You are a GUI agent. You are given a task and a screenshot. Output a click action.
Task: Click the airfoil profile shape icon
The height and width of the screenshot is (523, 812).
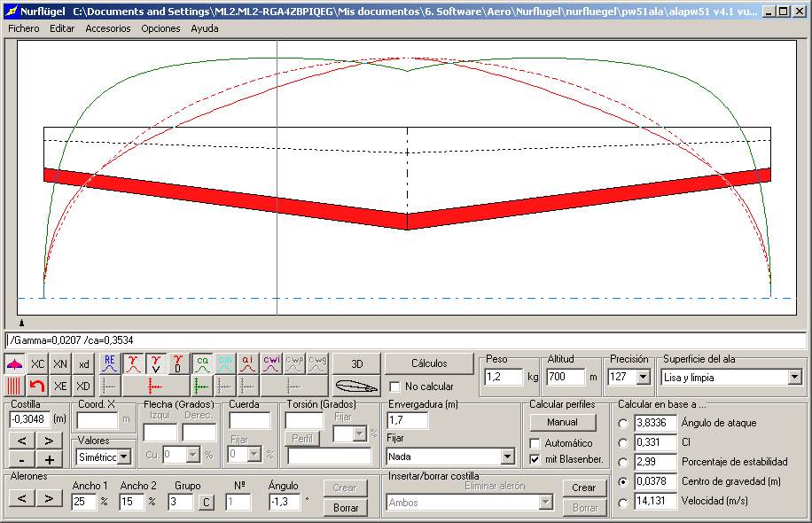tap(355, 386)
